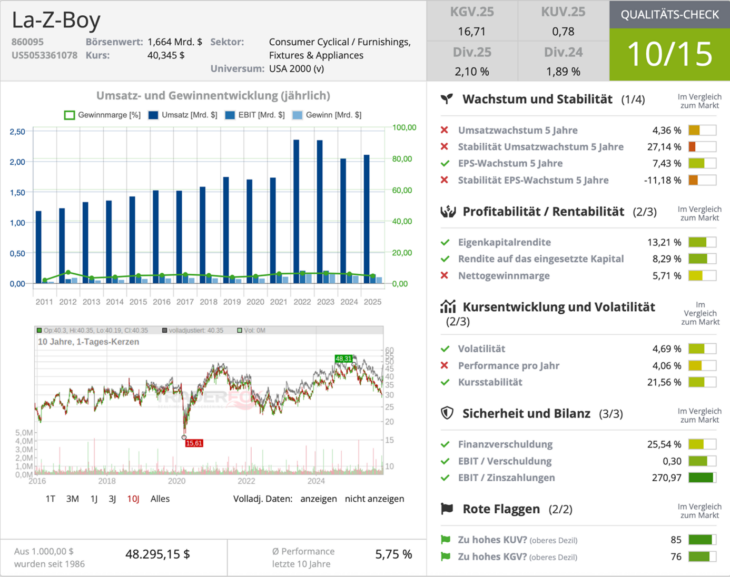The width and height of the screenshot is (730, 577).
Task: Click the hands icon beside Profitabilität / Rentabilität
Action: coord(449,211)
